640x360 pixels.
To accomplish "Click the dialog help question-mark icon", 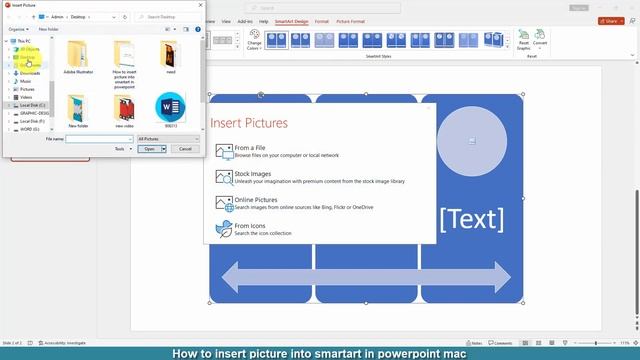I will [198, 29].
